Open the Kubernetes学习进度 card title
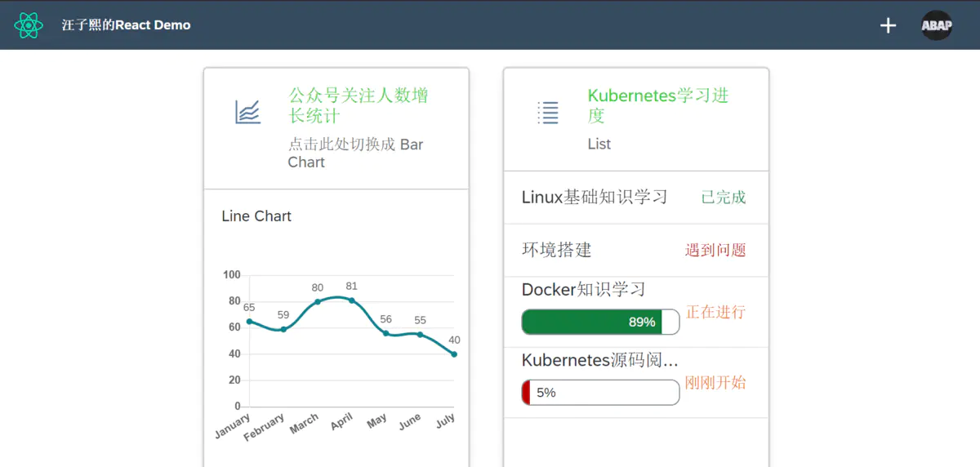This screenshot has height=467, width=980. tap(657, 105)
